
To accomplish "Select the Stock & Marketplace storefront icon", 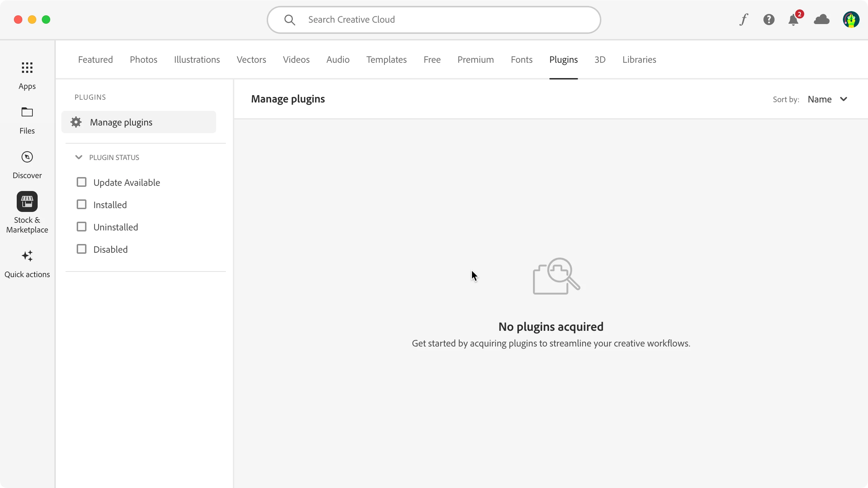I will (27, 201).
